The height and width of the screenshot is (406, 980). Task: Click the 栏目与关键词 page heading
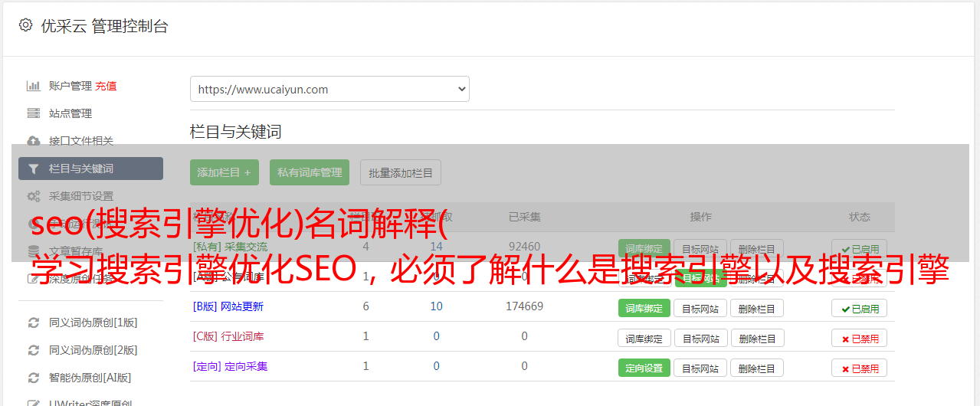(236, 132)
